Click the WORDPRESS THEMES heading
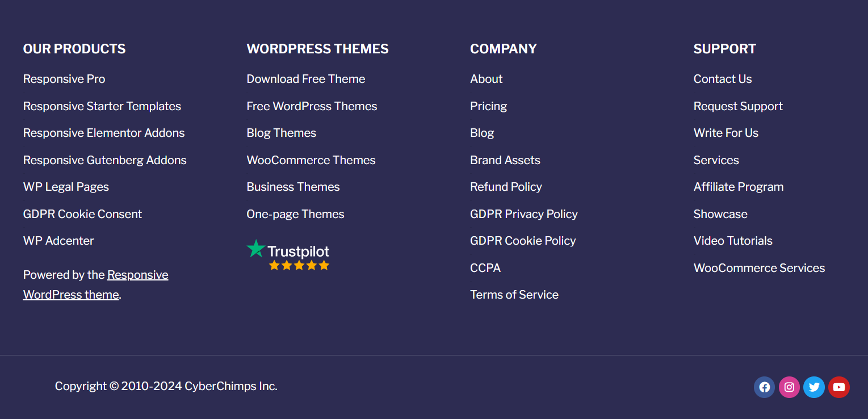868x419 pixels. [317, 49]
